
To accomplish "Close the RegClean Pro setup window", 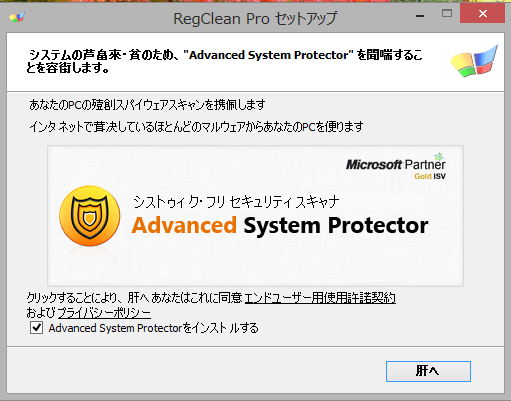I will pyautogui.click(x=482, y=13).
